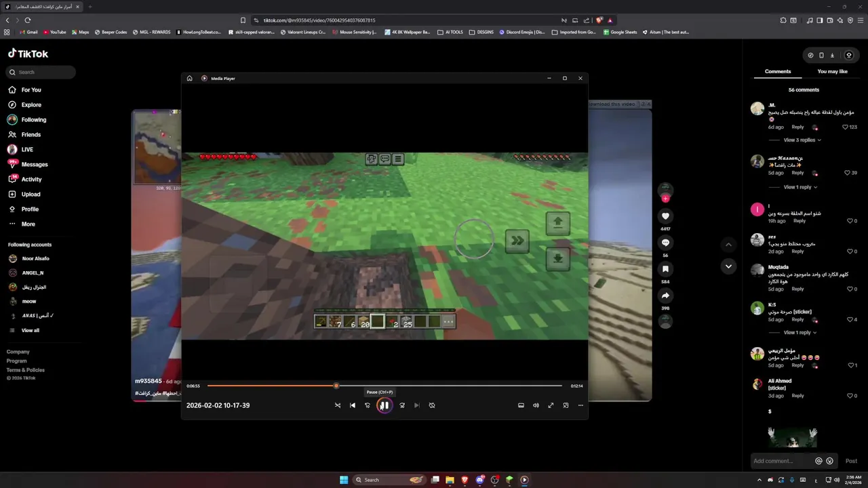868x488 pixels.
Task: Switch to the Comments tab
Action: (x=778, y=71)
